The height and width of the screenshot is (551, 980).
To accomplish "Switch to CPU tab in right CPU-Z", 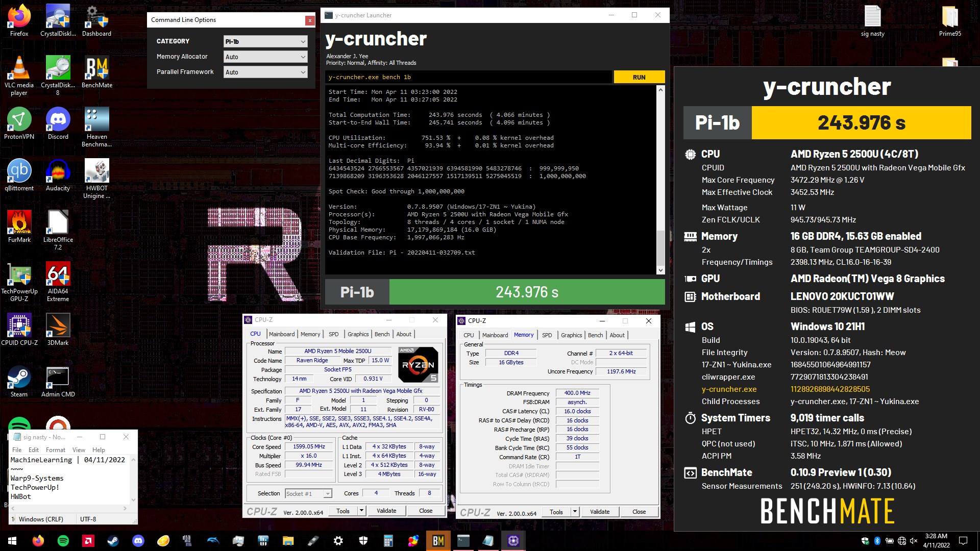I will (469, 335).
